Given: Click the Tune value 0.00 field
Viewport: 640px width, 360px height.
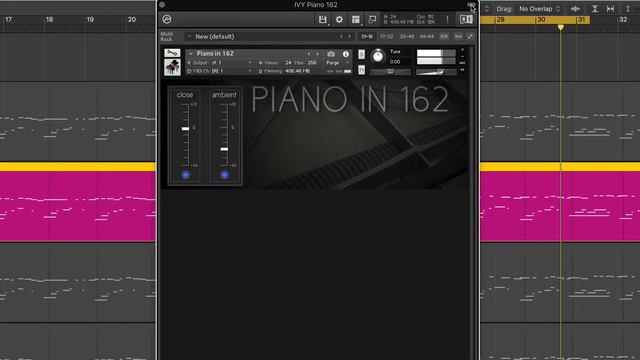Looking at the screenshot, I should tap(395, 62).
